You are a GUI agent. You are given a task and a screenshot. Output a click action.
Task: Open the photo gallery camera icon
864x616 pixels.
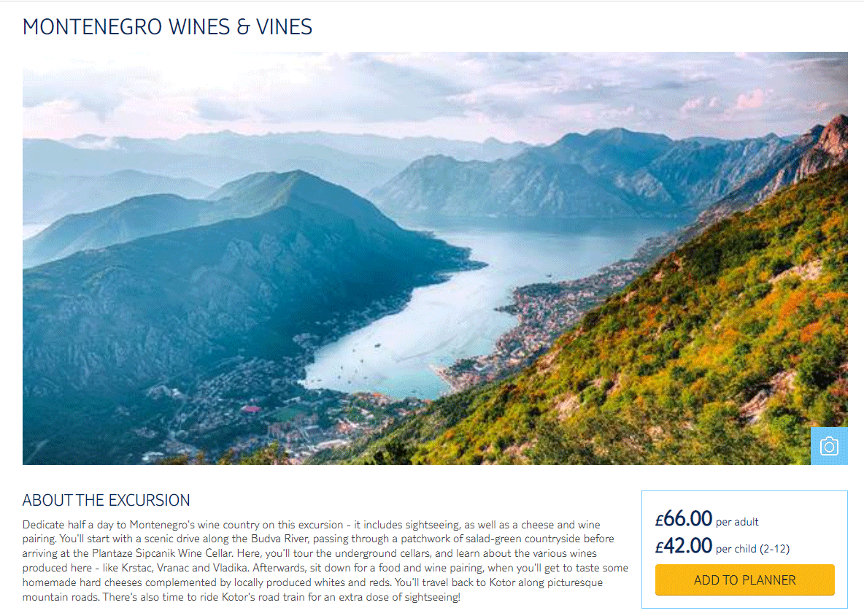point(829,446)
